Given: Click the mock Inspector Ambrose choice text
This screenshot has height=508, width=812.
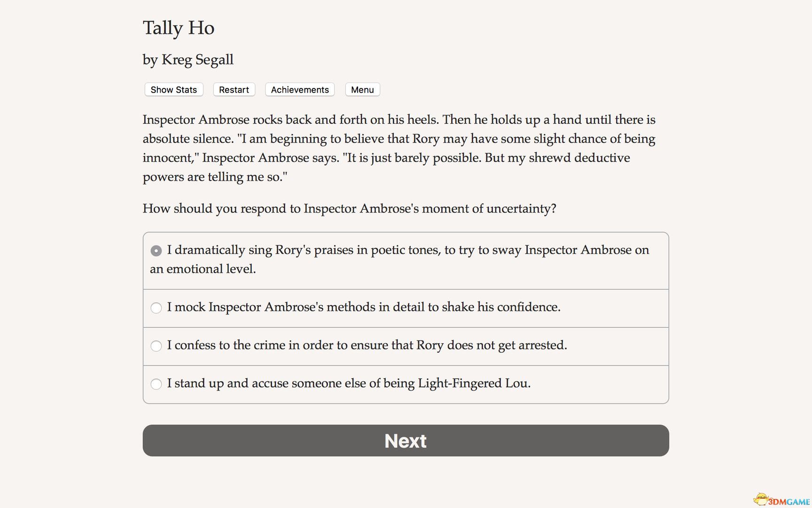Looking at the screenshot, I should [364, 307].
